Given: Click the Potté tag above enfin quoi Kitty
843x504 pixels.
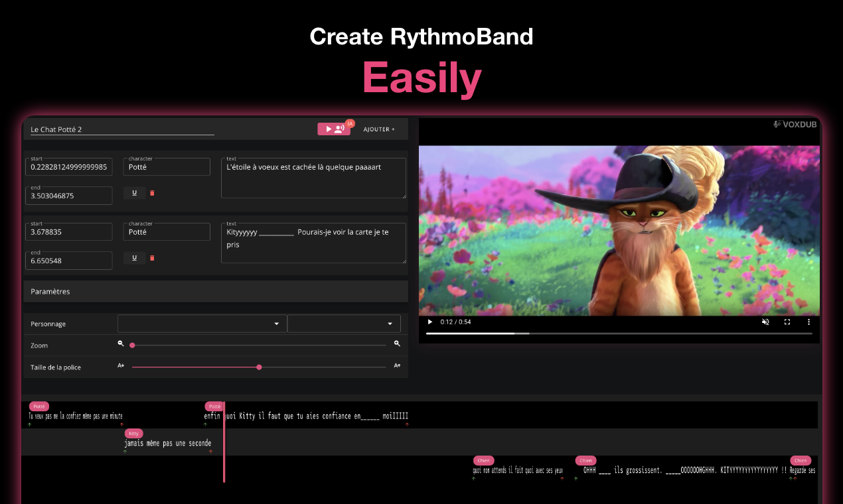Looking at the screenshot, I should (214, 406).
